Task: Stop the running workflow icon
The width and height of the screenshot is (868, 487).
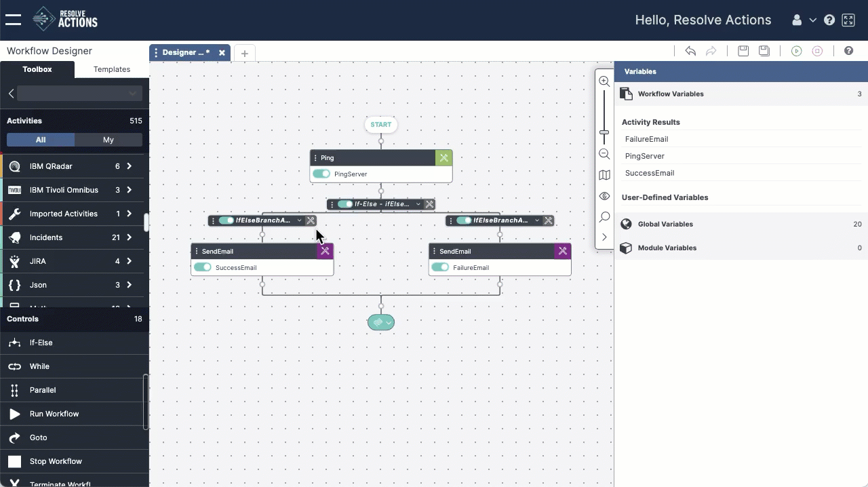Action: [x=817, y=51]
